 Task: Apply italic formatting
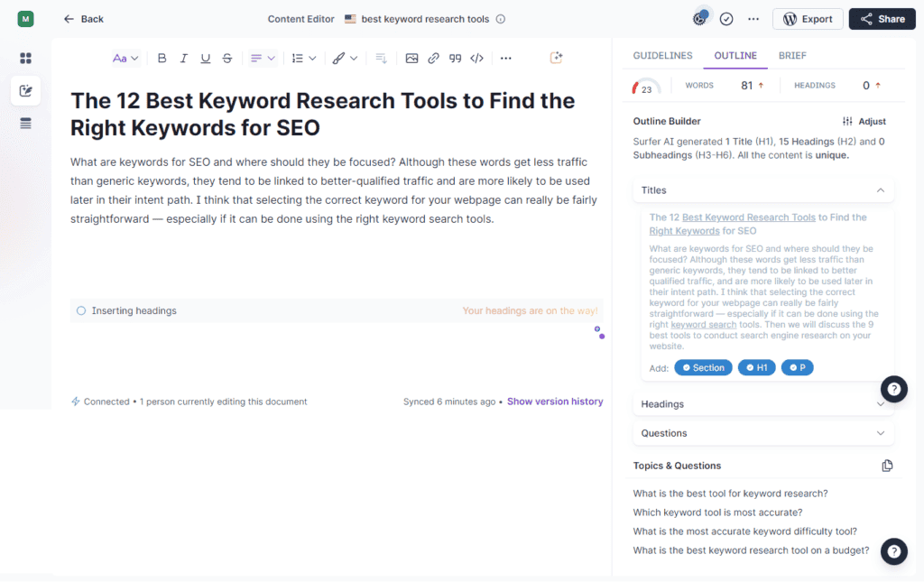[x=183, y=58]
